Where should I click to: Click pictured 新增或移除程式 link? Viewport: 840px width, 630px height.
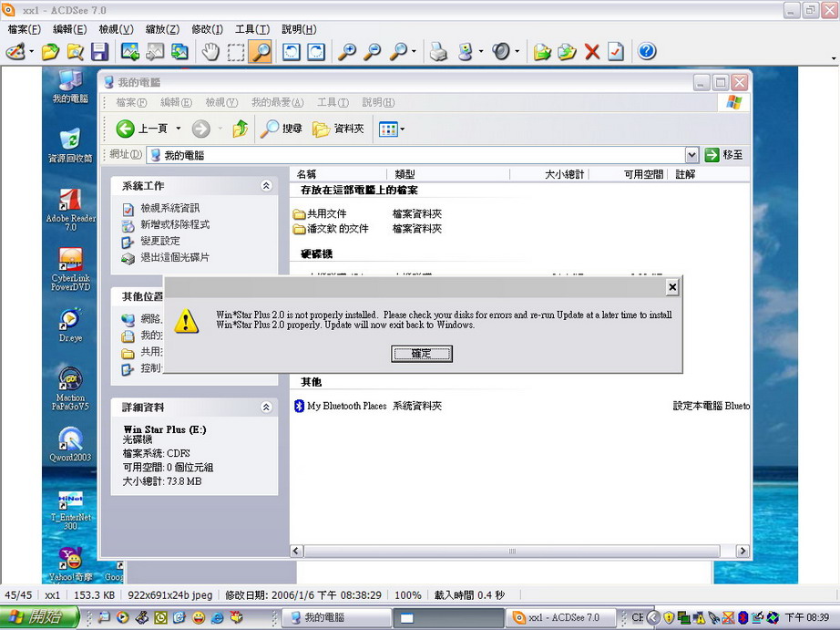(175, 224)
